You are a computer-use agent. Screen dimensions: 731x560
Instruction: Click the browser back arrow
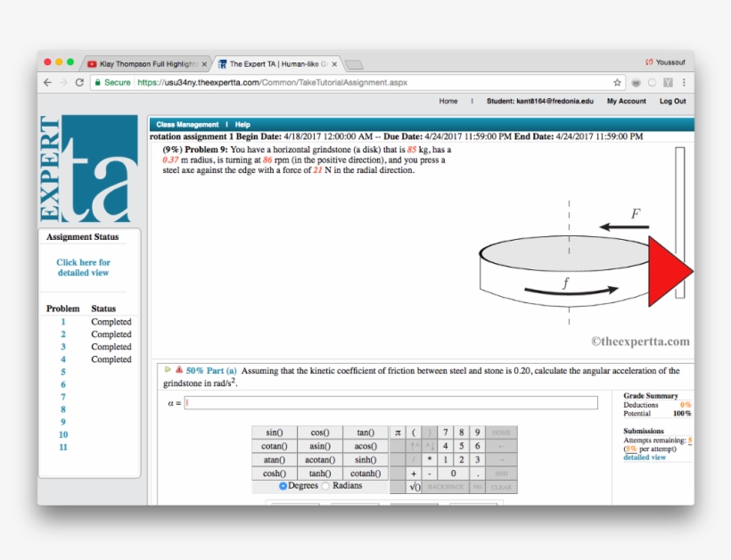point(47,82)
